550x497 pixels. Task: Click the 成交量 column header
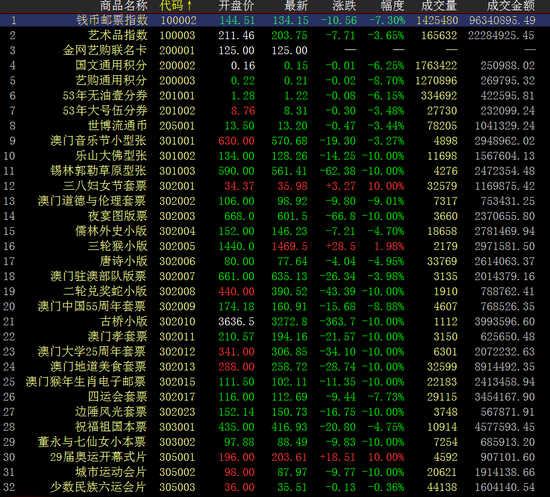pyautogui.click(x=439, y=6)
